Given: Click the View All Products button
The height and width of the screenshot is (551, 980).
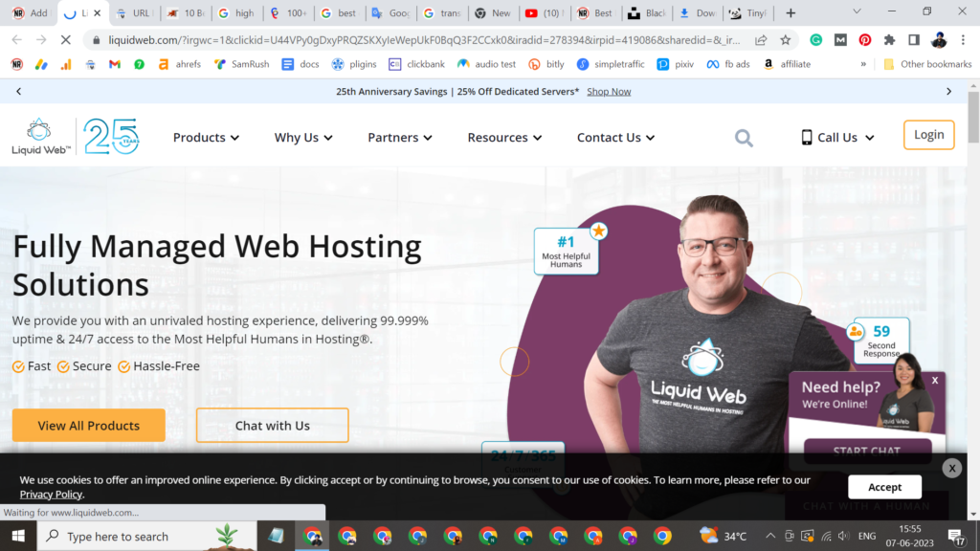Looking at the screenshot, I should coord(88,426).
